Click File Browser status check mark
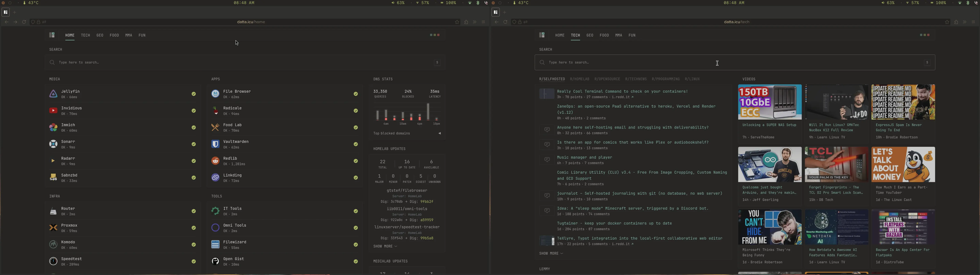 click(356, 94)
